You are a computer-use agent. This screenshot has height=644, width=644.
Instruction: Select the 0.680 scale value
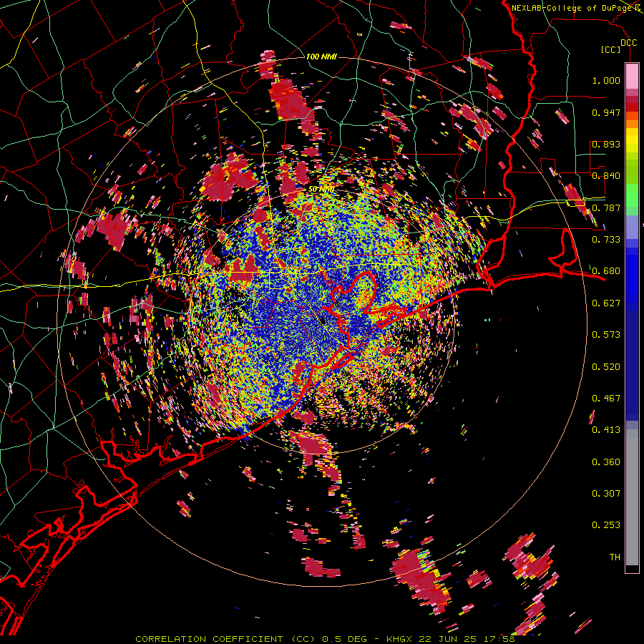[x=606, y=271]
